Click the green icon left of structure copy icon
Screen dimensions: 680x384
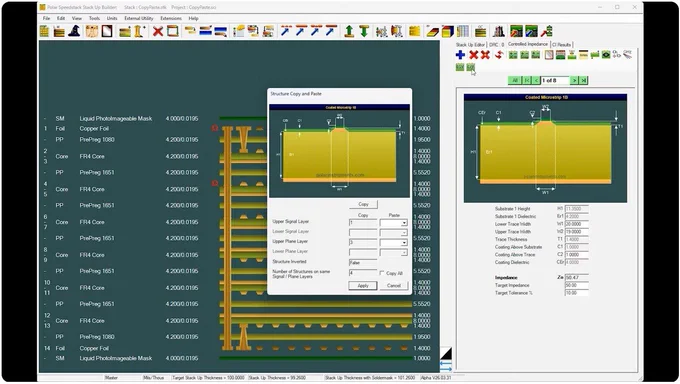tap(460, 67)
